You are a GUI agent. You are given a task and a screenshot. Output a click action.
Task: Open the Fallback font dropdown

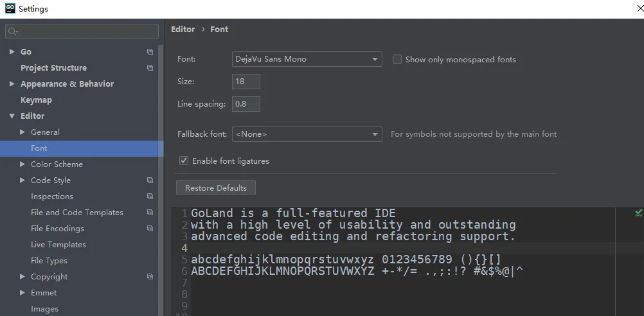(x=307, y=134)
